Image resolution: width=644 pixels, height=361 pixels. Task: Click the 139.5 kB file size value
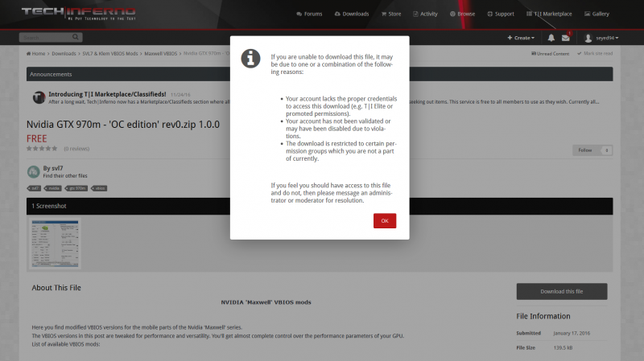(x=563, y=347)
